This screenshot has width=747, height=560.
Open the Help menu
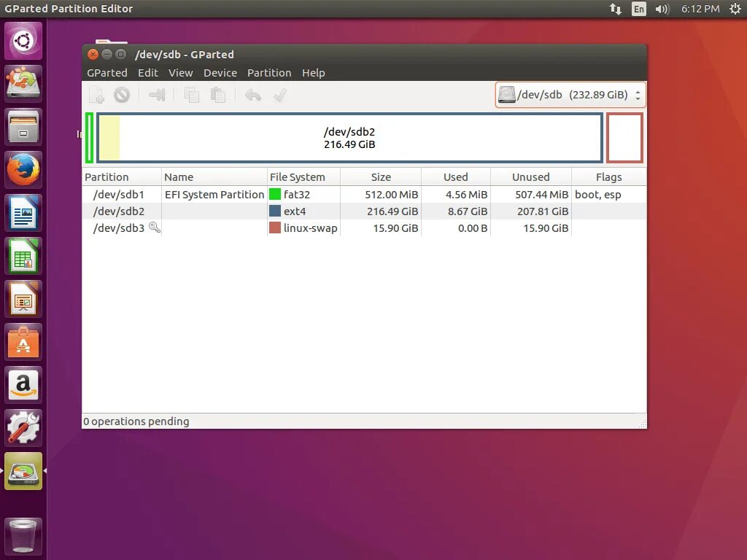[x=314, y=73]
